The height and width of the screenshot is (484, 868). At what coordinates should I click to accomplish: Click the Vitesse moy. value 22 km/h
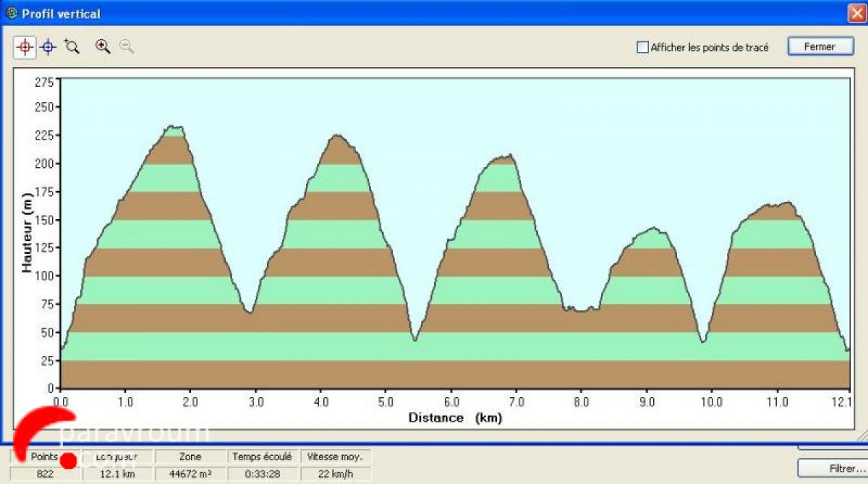tap(334, 474)
